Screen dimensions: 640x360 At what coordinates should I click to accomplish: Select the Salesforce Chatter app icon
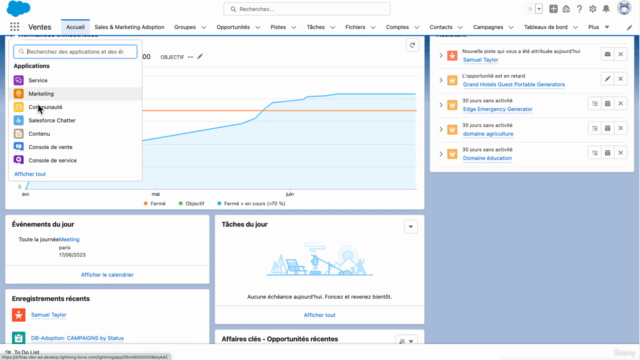[x=18, y=120]
